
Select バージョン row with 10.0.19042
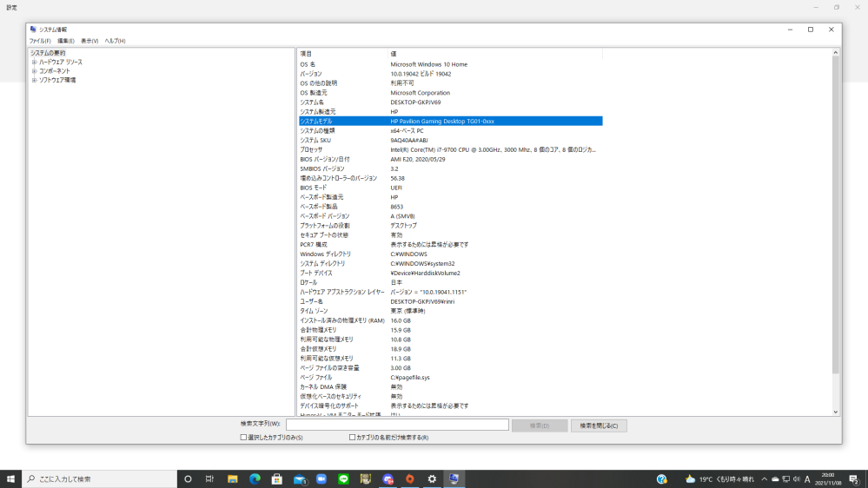coord(450,74)
